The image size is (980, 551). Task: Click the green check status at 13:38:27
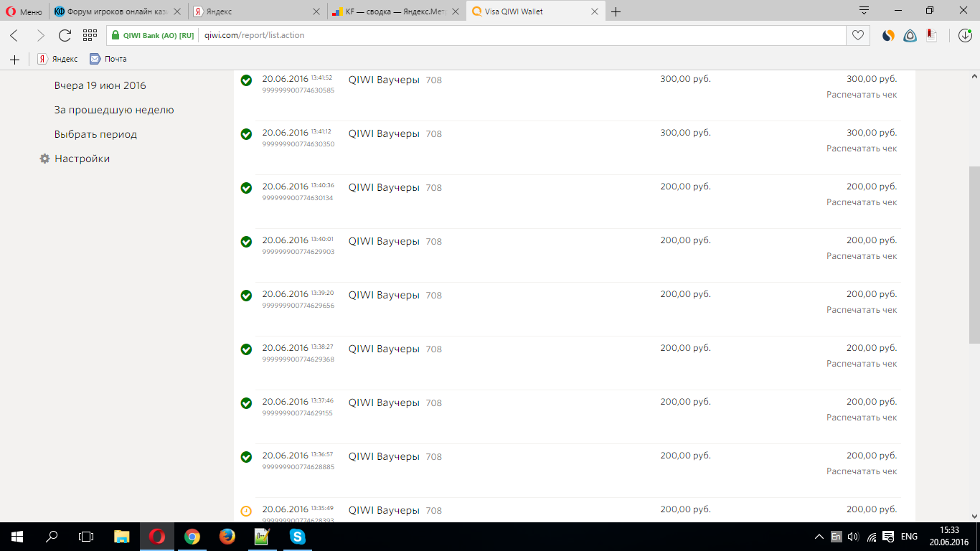click(246, 349)
